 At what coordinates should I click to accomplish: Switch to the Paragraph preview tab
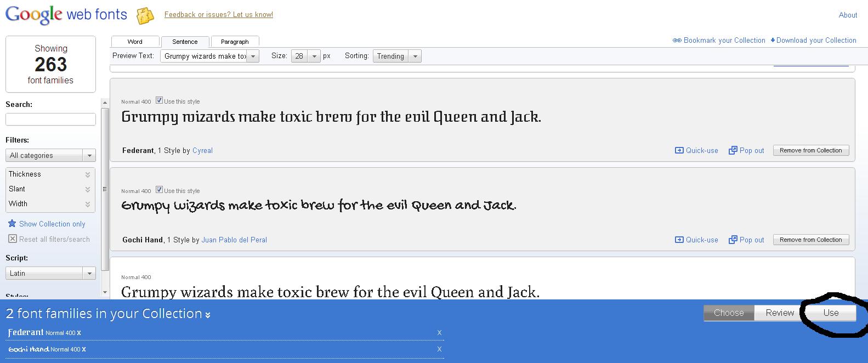235,42
